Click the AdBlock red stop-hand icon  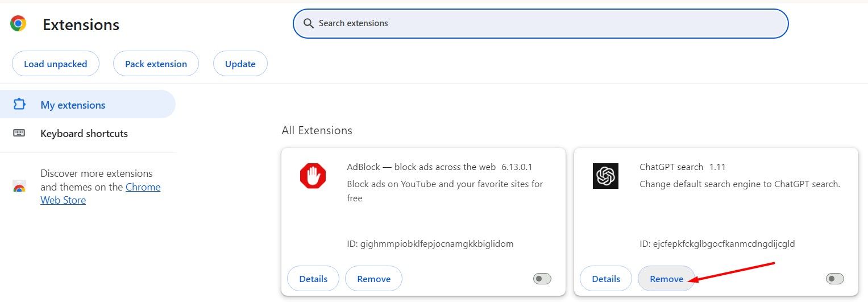click(x=313, y=176)
